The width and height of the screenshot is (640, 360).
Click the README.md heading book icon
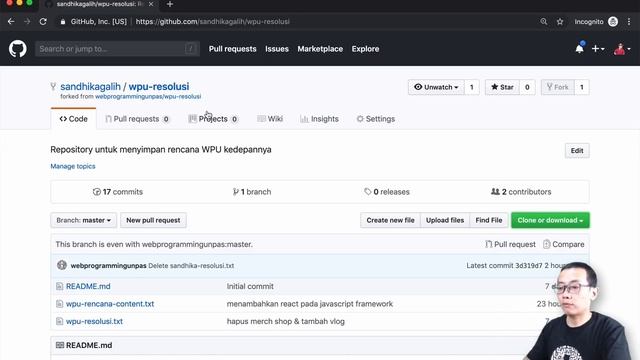click(60, 345)
